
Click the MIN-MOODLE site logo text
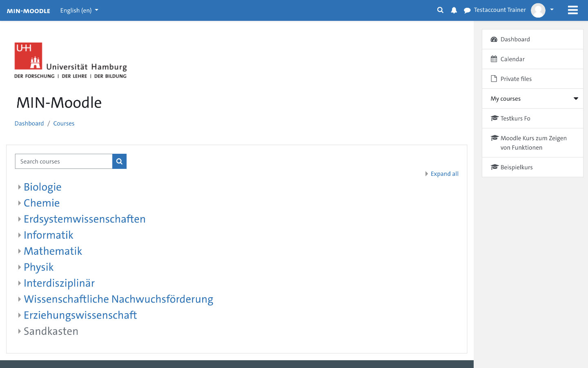coord(29,11)
